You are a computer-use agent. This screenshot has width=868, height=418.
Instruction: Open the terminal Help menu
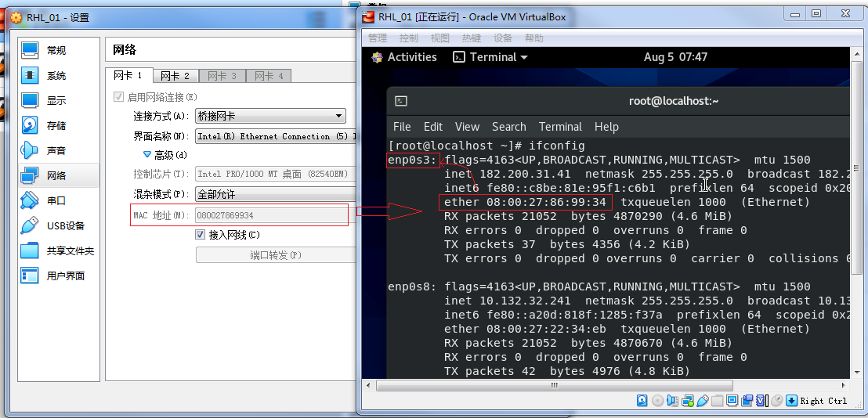606,127
